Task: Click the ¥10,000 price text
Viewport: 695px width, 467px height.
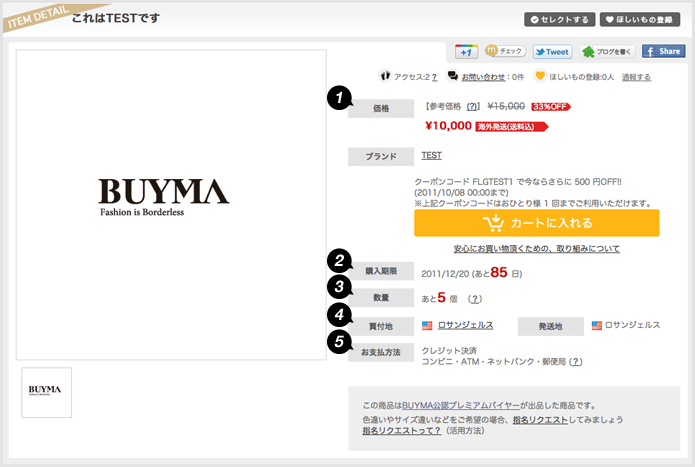Action: [x=448, y=126]
